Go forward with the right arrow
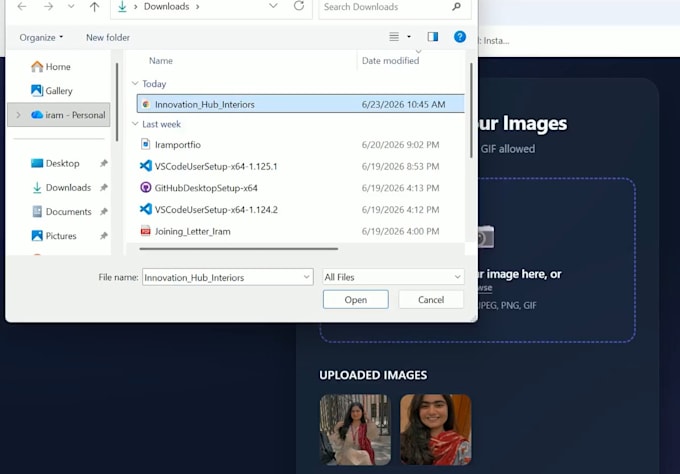 coord(48,7)
